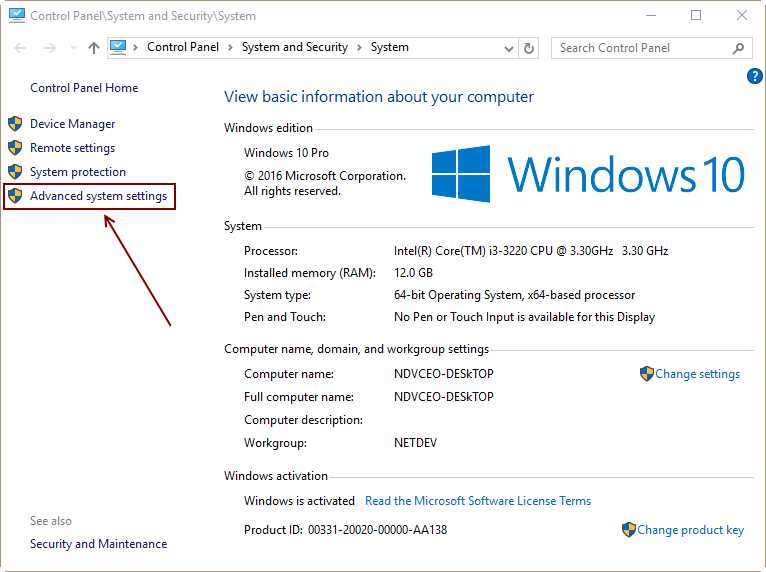
Task: Focus the Search Control Panel field
Action: pos(652,48)
